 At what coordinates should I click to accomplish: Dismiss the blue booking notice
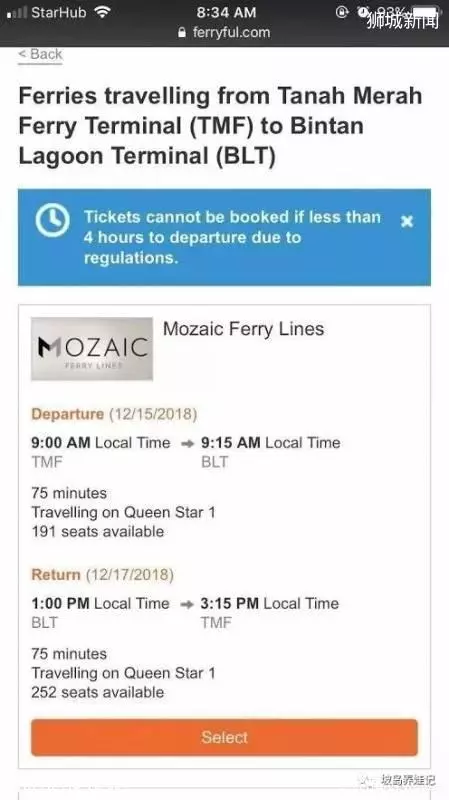point(407,221)
